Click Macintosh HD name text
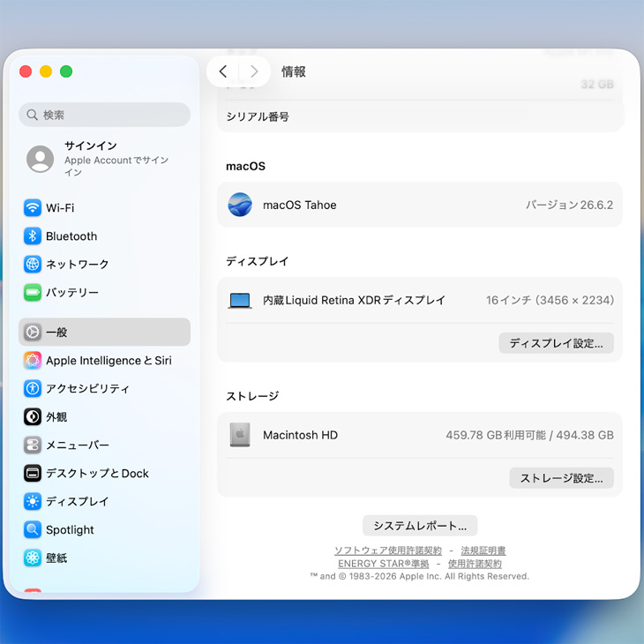This screenshot has width=644, height=644. click(300, 435)
